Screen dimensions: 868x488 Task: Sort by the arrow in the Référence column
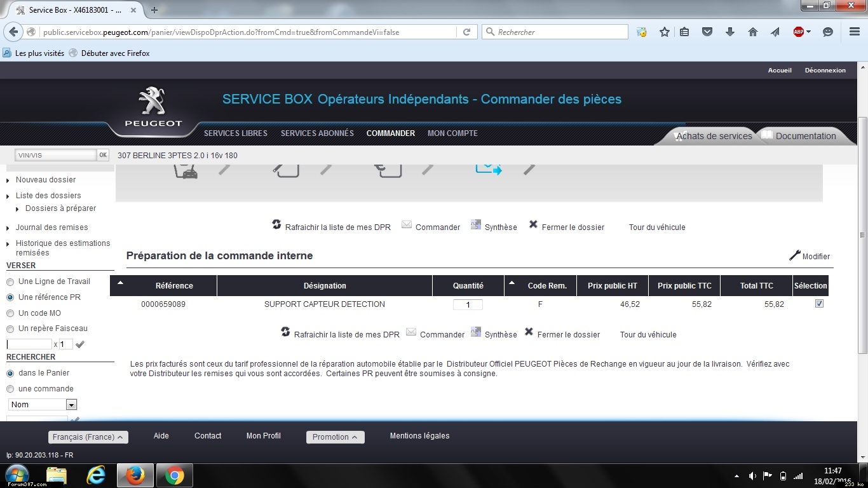(x=121, y=282)
